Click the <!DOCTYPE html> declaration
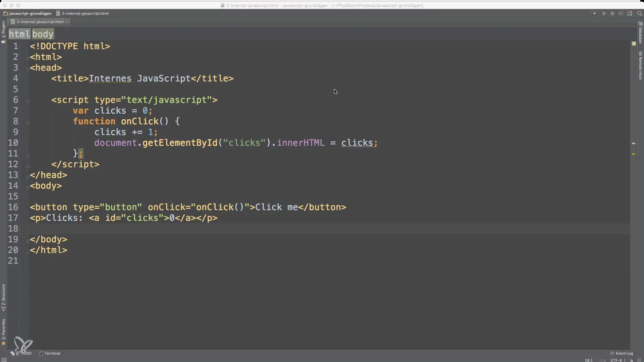 click(70, 46)
